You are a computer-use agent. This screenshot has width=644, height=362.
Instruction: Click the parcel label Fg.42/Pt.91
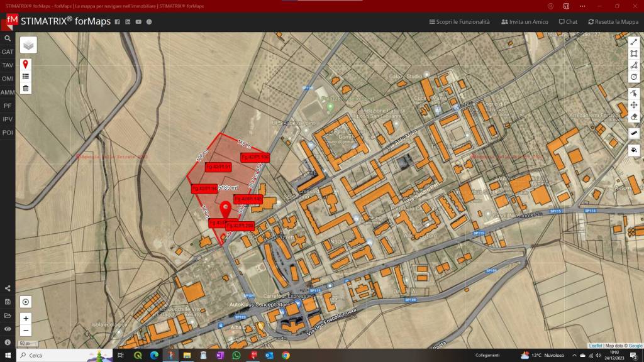218,167
